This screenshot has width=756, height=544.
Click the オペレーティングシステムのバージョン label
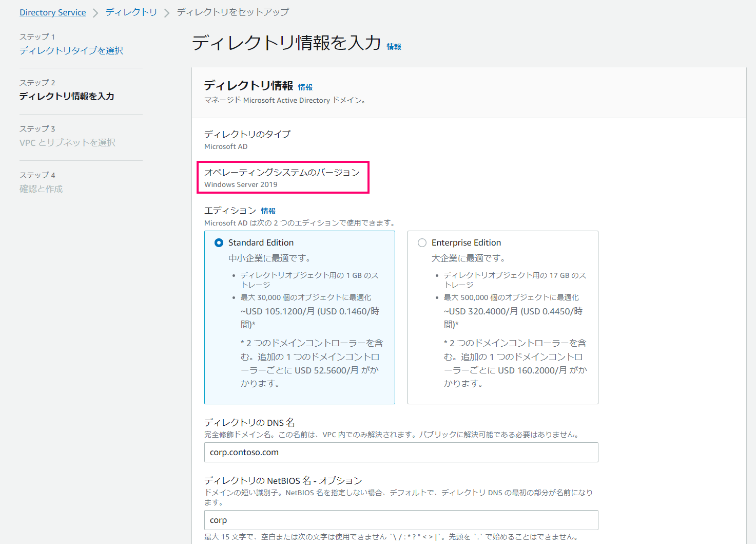(x=282, y=172)
